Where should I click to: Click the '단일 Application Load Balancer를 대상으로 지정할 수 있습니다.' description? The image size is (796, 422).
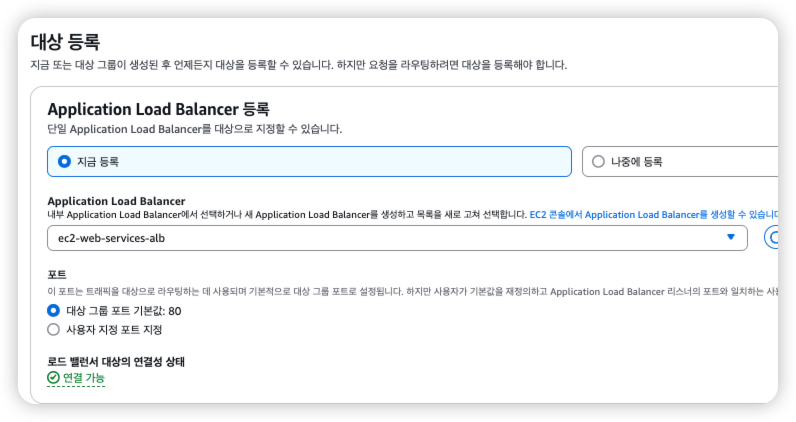pos(195,129)
